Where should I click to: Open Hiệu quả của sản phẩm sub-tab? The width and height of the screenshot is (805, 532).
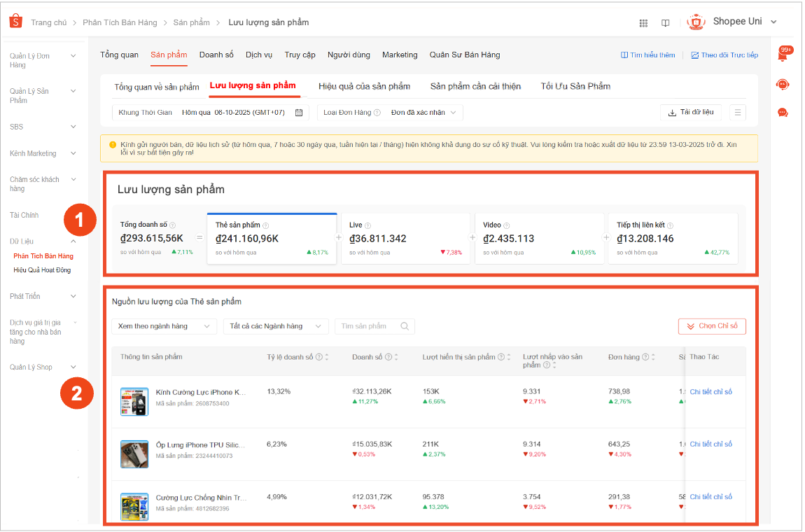(364, 86)
